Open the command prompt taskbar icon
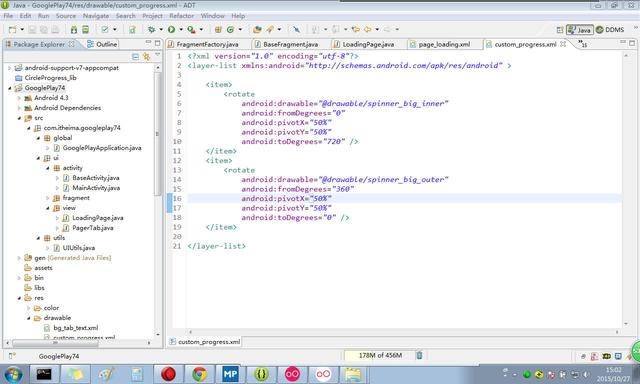Image resolution: width=640 pixels, height=384 pixels. coord(44,374)
